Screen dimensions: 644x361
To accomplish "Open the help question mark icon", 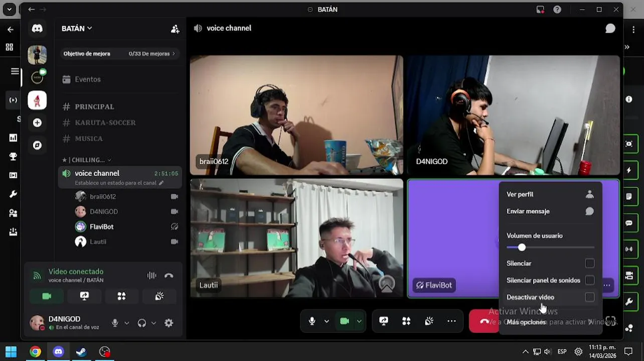I will tap(557, 9).
